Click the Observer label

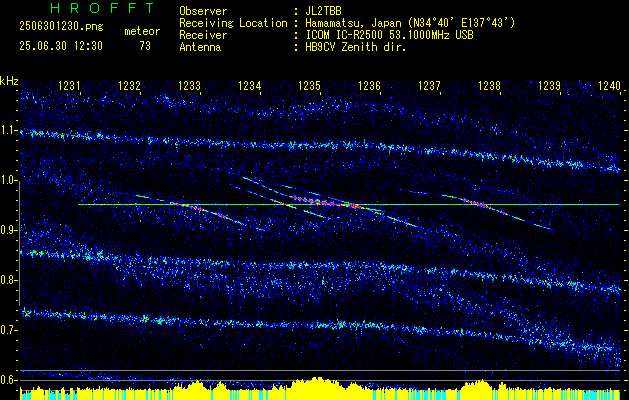(203, 11)
